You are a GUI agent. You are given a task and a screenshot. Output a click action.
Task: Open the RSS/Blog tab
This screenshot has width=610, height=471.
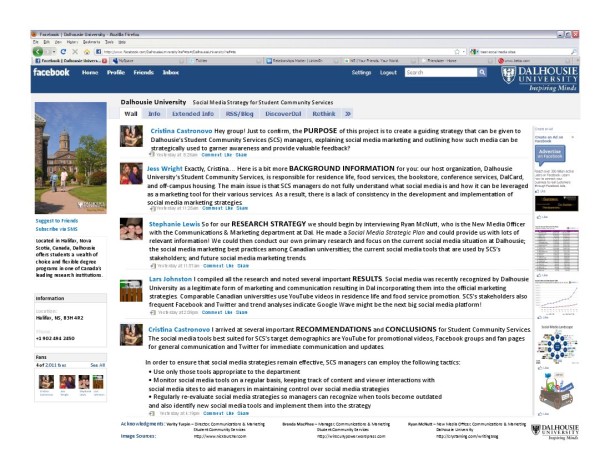point(240,114)
